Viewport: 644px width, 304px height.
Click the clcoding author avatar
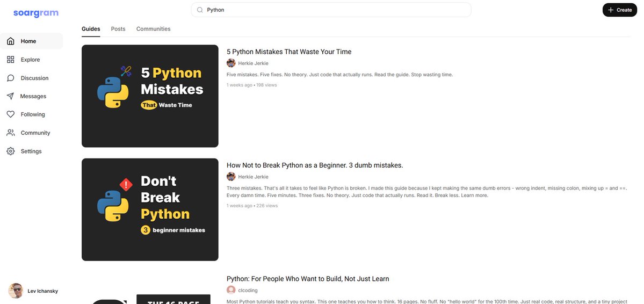231,290
